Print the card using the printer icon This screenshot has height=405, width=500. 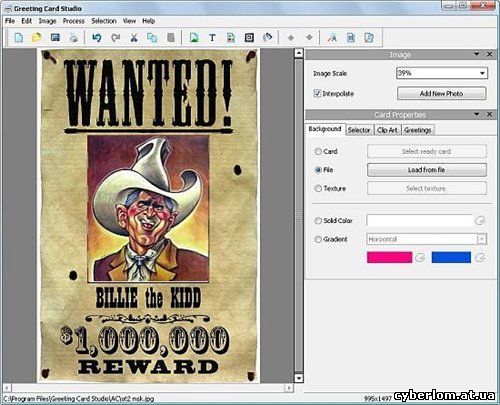point(73,38)
